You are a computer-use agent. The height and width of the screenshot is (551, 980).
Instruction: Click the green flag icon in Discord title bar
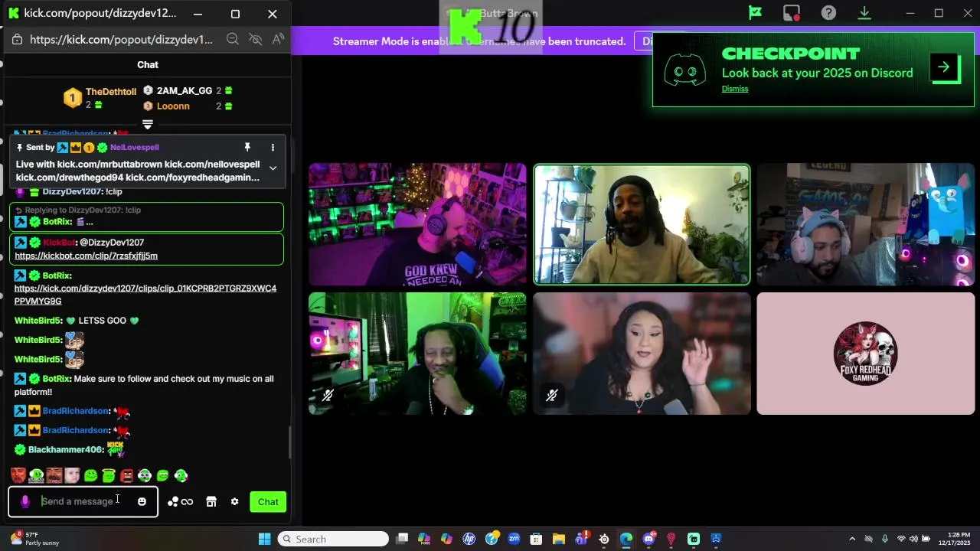(755, 13)
